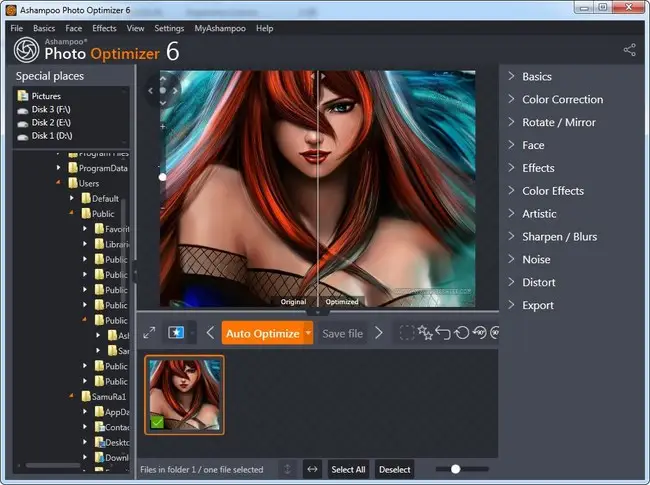The height and width of the screenshot is (485, 650).
Task: Click the Auto Optimize button
Action: click(263, 333)
